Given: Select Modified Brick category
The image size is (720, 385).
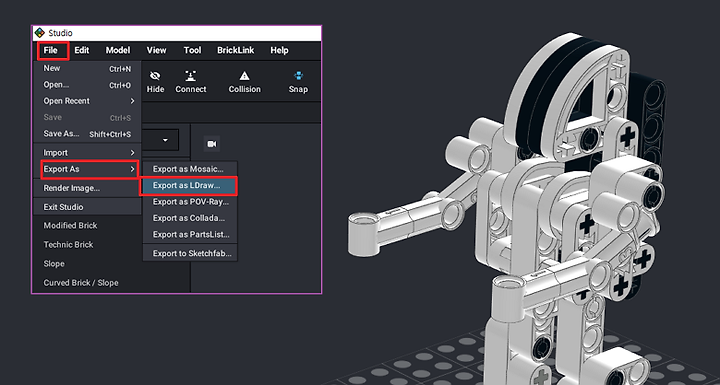Looking at the screenshot, I should [x=70, y=226].
